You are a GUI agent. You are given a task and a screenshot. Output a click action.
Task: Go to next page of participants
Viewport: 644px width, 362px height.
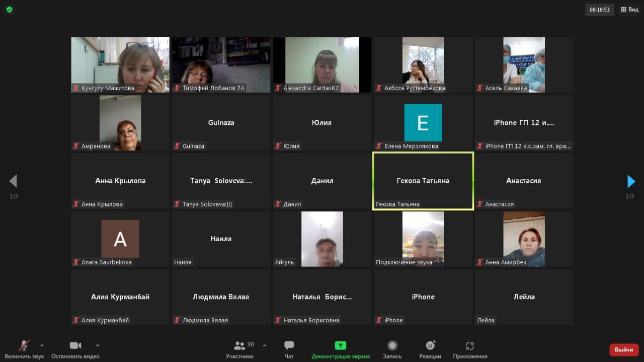tap(631, 181)
